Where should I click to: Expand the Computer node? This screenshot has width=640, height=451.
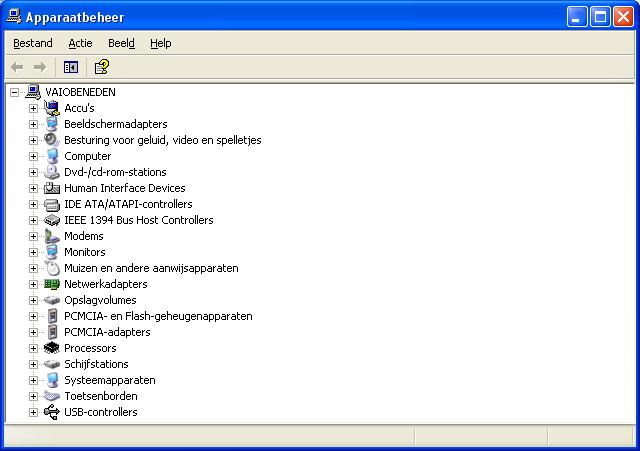tap(33, 156)
